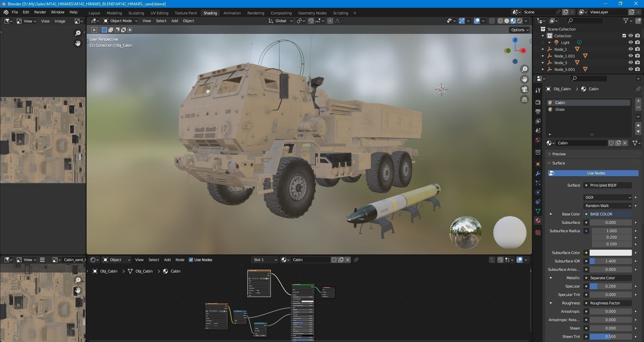Switch perspective/orthographic projection grid icon
The width and height of the screenshot is (644, 342).
(x=524, y=99)
